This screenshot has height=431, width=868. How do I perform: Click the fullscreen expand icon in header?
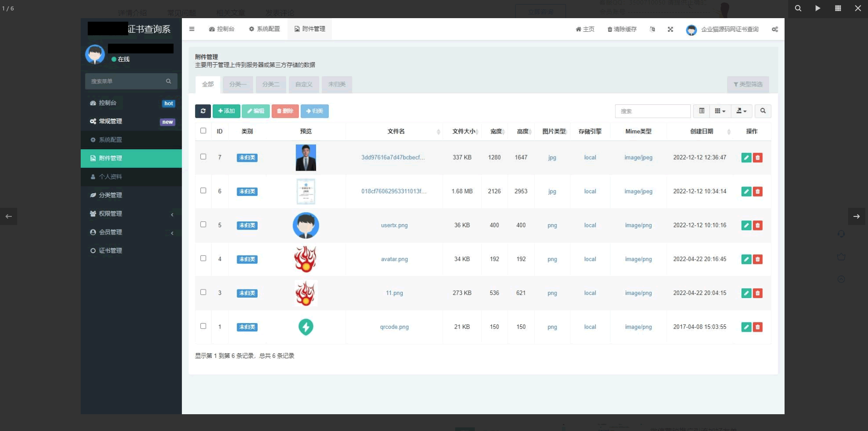[670, 29]
